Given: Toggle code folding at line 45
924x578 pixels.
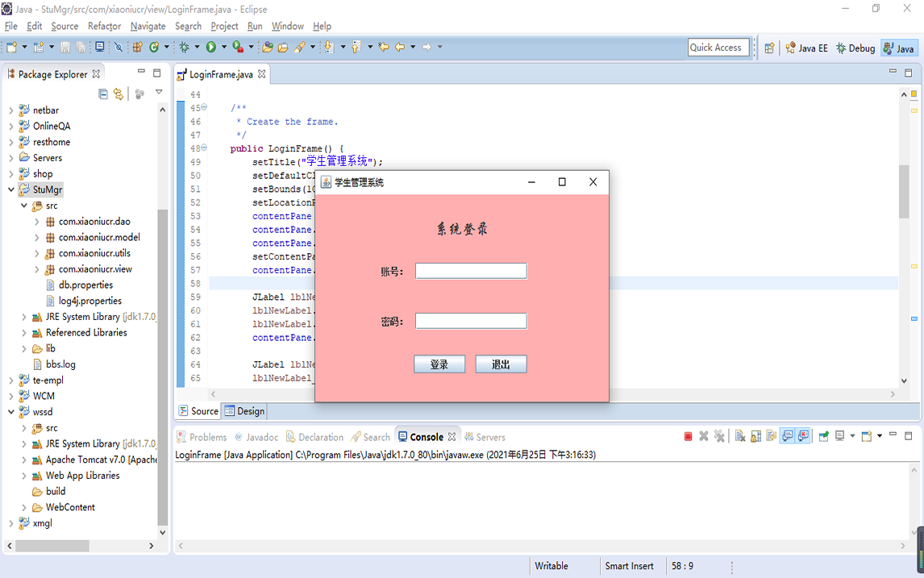Looking at the screenshot, I should 204,107.
